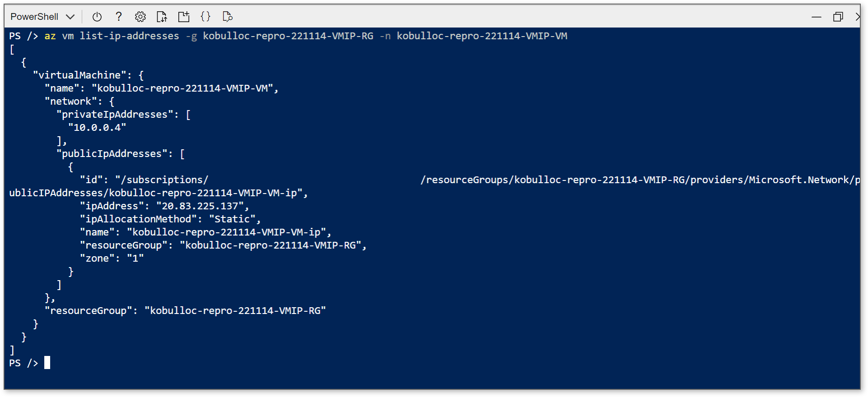Click the power button to restart shell
This screenshot has height=397, width=868.
coord(97,16)
